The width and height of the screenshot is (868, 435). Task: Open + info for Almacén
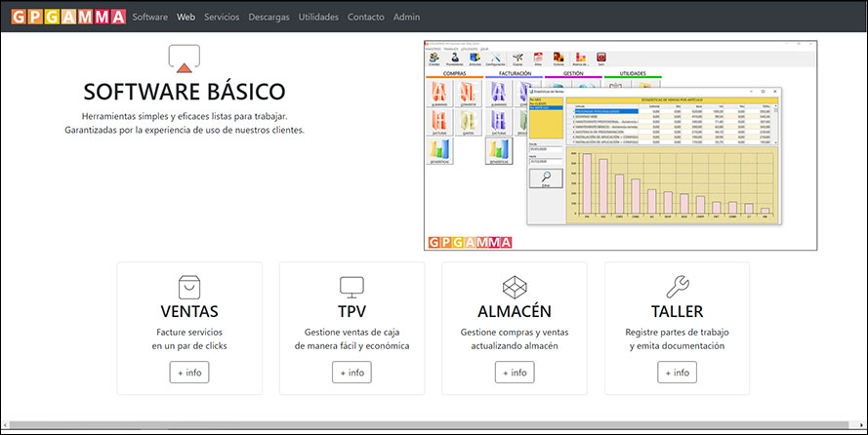[515, 373]
